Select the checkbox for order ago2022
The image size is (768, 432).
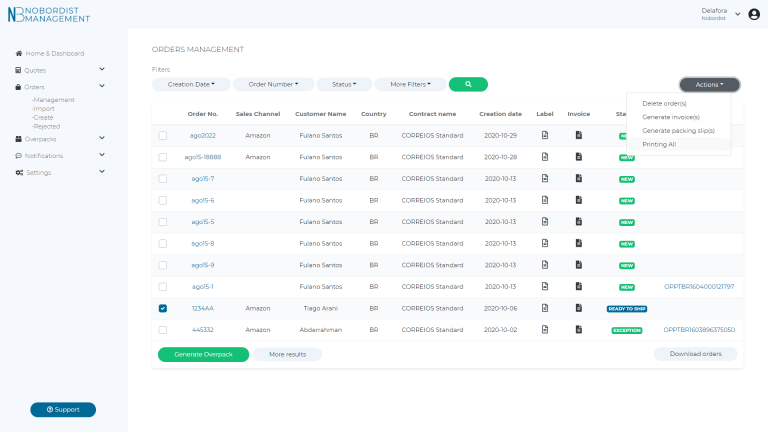point(163,135)
